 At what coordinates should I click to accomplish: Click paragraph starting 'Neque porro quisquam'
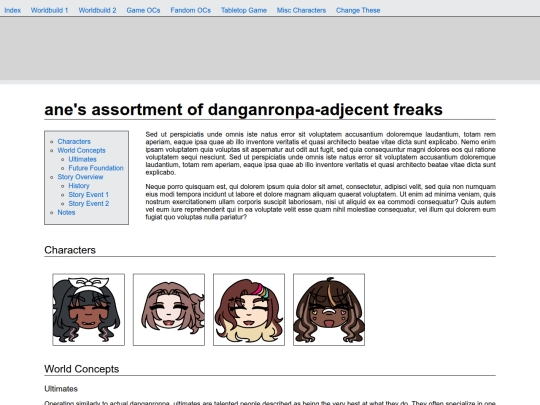[321, 202]
